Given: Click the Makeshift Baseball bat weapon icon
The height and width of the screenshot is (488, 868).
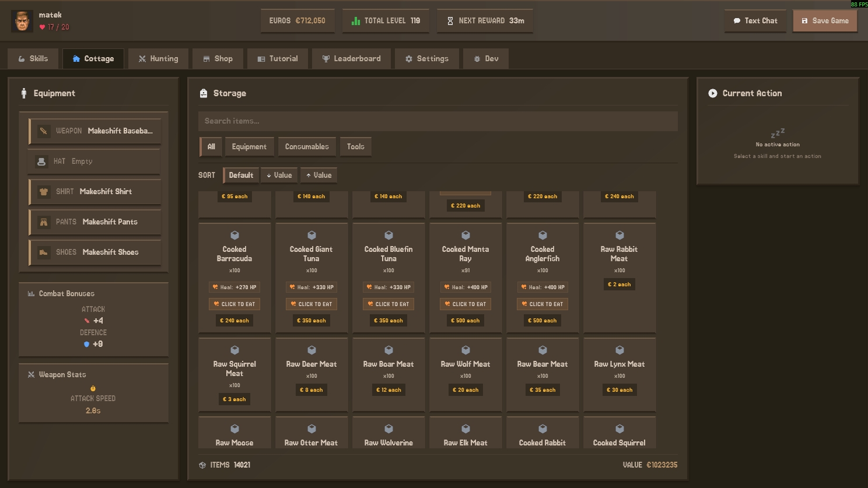Looking at the screenshot, I should 43,131.
